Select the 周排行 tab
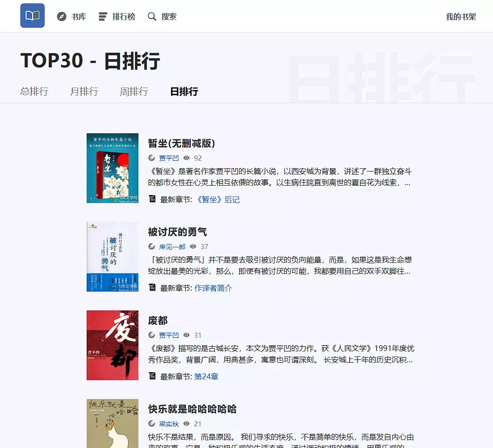493x448 pixels. point(134,91)
